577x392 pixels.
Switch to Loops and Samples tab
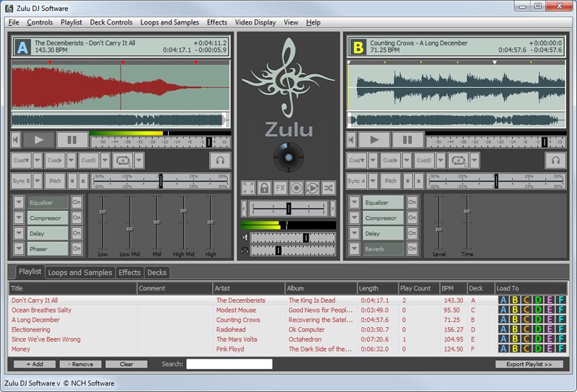click(80, 272)
